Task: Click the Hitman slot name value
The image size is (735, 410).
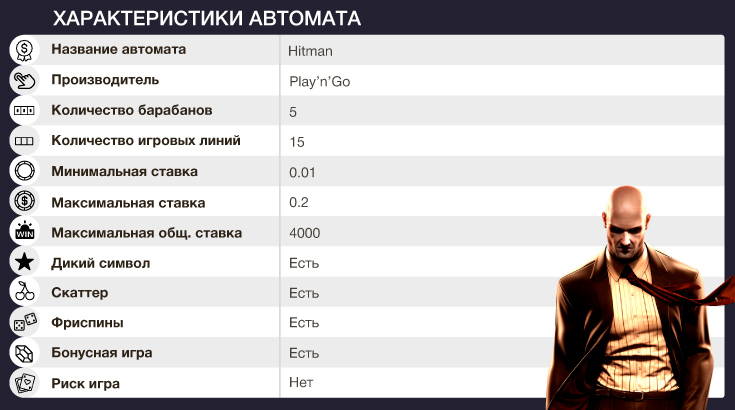Action: coord(309,50)
